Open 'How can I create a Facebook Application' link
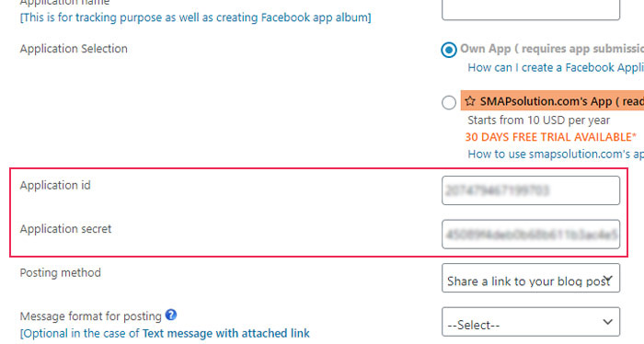Viewport: 644px width, 344px height. click(x=556, y=67)
